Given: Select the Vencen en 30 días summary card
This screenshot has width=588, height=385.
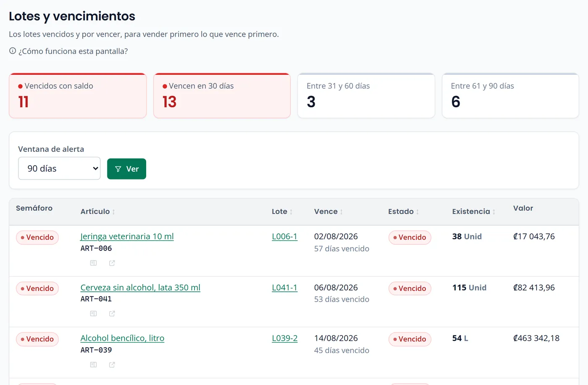Looking at the screenshot, I should point(222,96).
